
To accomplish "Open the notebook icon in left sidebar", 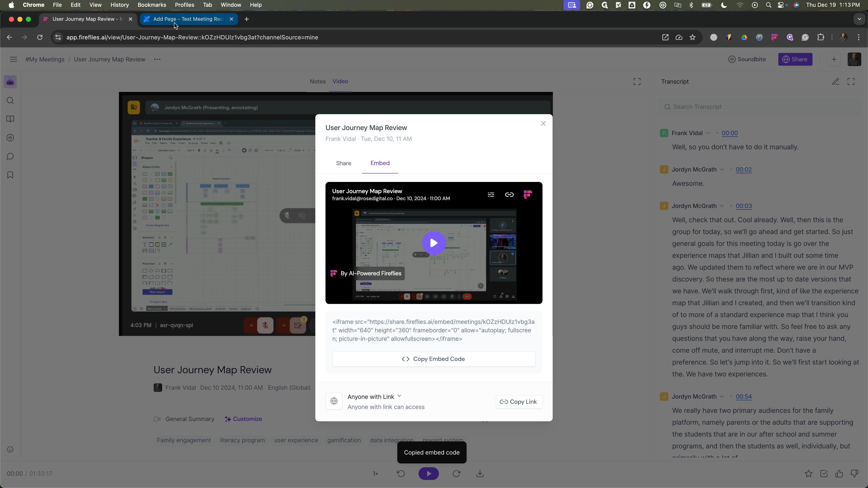I will coord(10,119).
